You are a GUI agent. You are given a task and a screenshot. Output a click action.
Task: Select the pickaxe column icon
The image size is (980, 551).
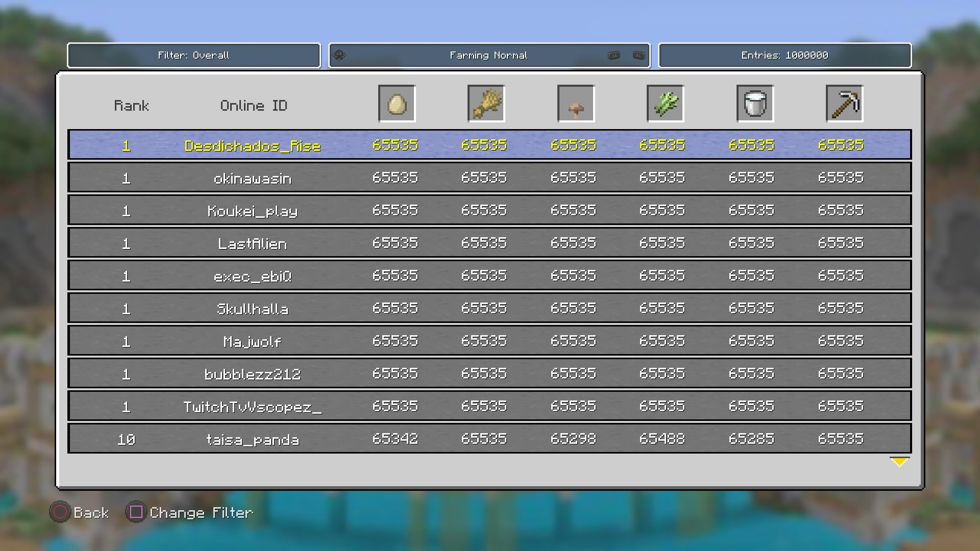[845, 104]
